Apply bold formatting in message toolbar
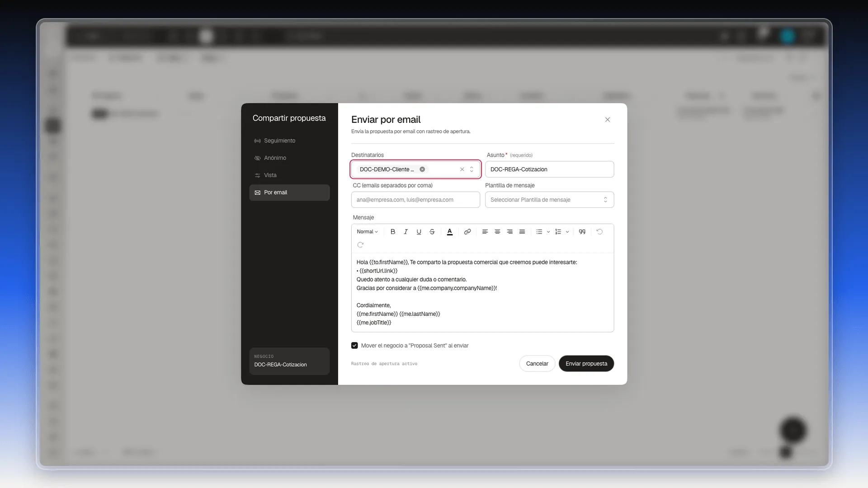The height and width of the screenshot is (488, 868). pyautogui.click(x=393, y=232)
